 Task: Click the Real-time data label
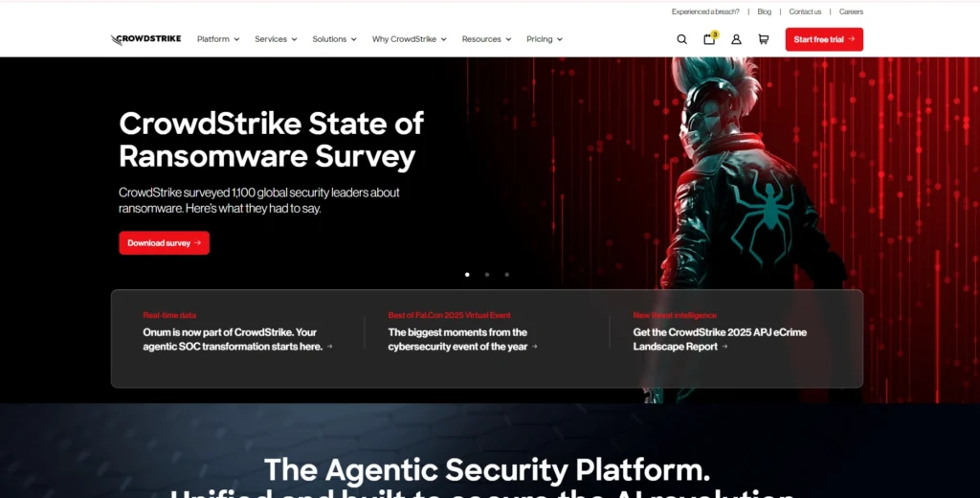(169, 315)
